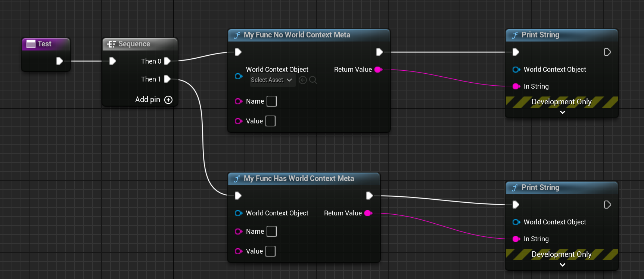The height and width of the screenshot is (279, 644).
Task: Click the Then 0 execution output pin
Action: [167, 61]
